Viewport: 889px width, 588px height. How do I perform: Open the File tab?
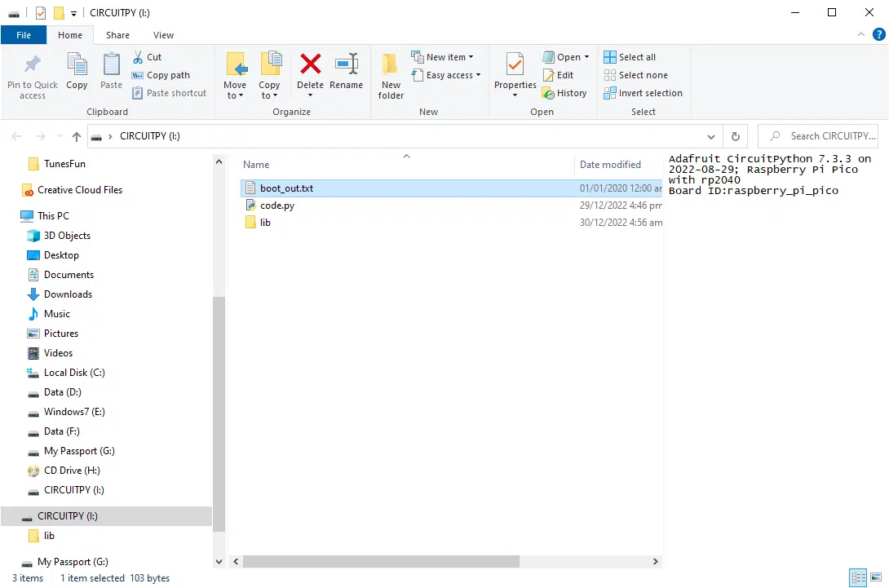click(x=24, y=35)
